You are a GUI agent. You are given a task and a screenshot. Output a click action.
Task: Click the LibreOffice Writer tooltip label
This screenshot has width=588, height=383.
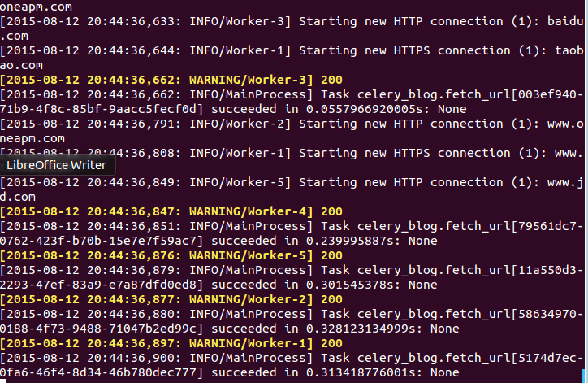point(57,164)
